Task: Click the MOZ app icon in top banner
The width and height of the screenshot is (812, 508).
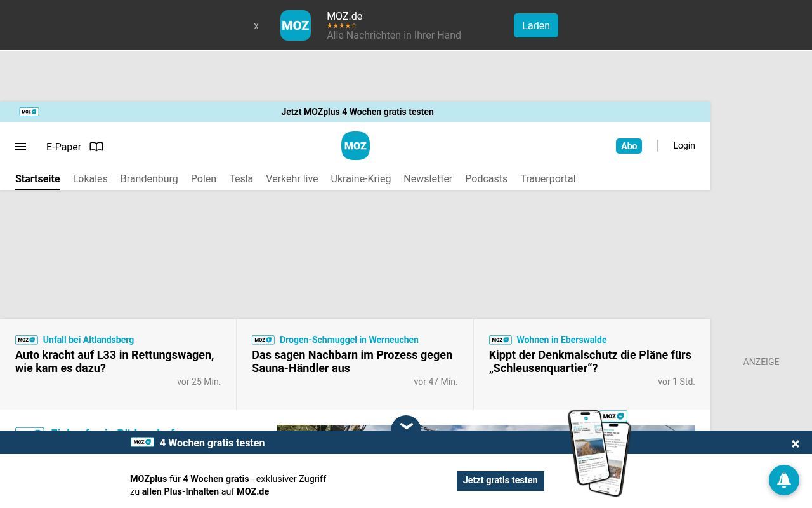Action: pos(296,25)
